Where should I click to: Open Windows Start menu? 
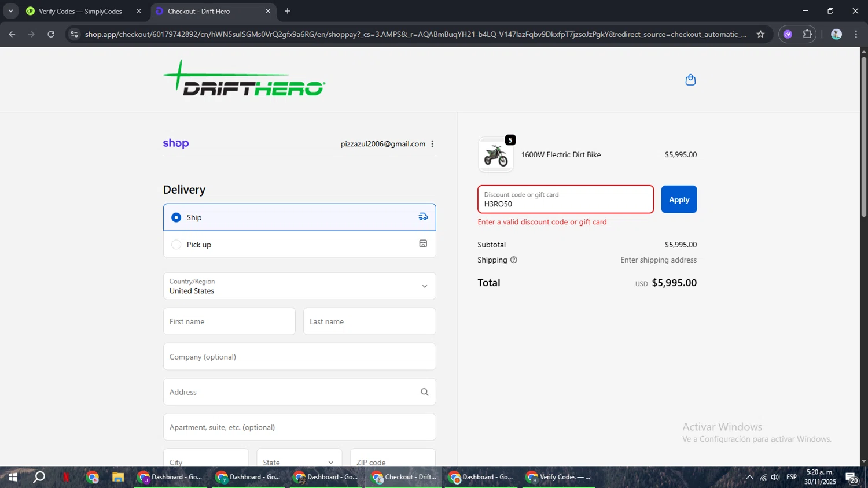click(x=13, y=477)
